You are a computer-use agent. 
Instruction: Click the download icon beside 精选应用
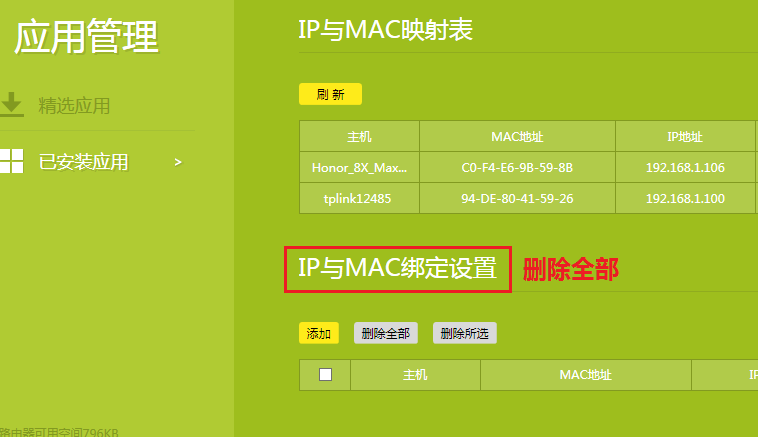[x=12, y=105]
